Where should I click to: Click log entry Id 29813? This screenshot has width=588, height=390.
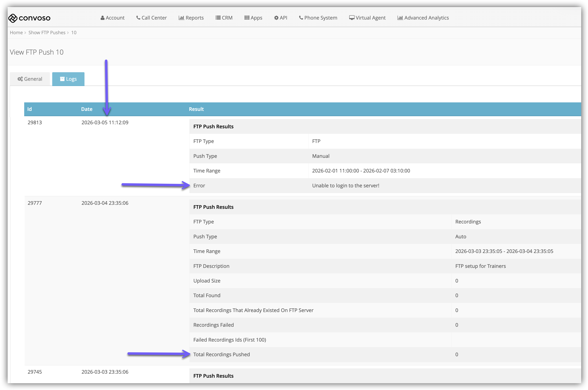(x=35, y=122)
